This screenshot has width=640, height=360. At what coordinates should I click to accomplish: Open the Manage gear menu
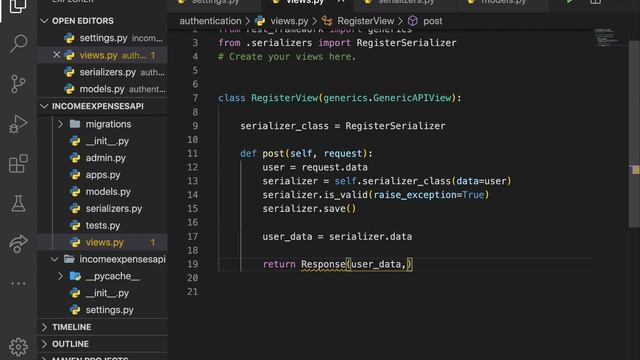coord(18,347)
